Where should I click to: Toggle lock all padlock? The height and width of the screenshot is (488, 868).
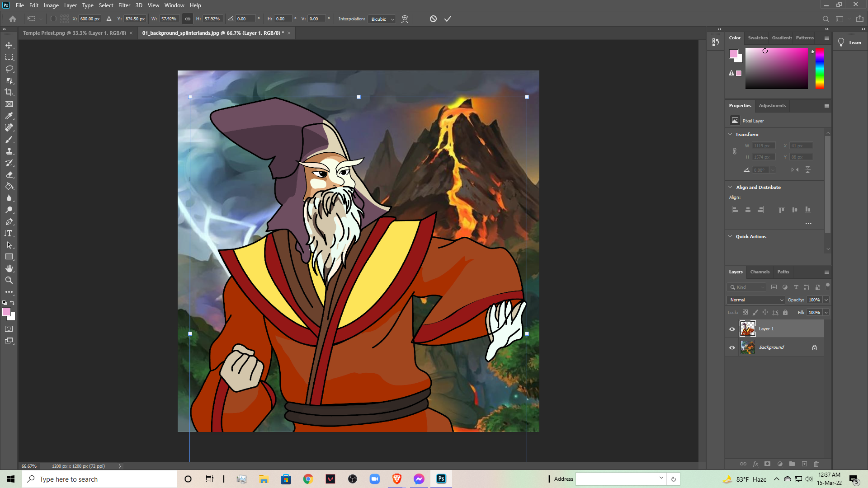coord(785,312)
